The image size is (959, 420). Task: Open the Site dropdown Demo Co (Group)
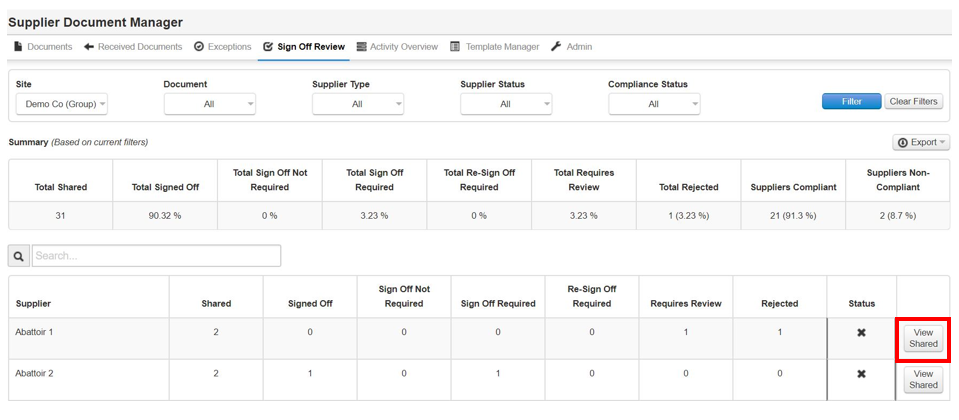coord(62,104)
